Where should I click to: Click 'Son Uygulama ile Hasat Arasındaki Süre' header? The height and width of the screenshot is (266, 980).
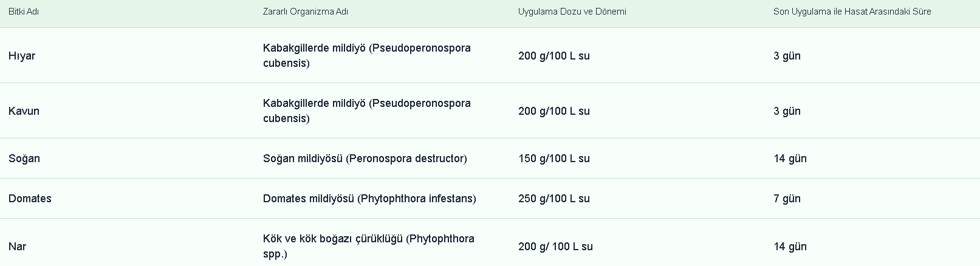coord(852,12)
